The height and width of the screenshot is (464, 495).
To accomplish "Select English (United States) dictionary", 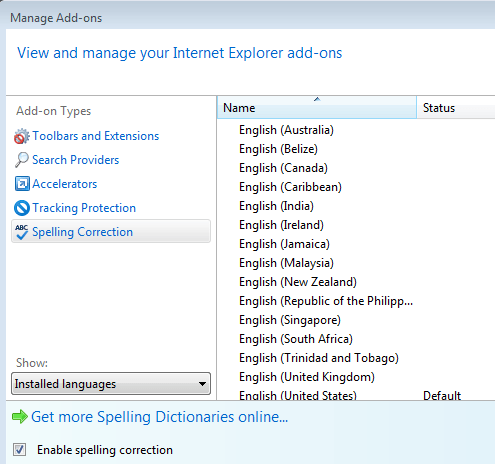I will point(298,395).
